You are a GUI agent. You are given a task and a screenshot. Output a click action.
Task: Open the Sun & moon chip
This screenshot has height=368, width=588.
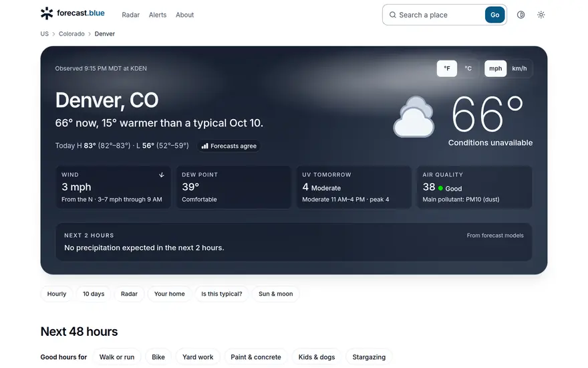click(x=275, y=294)
